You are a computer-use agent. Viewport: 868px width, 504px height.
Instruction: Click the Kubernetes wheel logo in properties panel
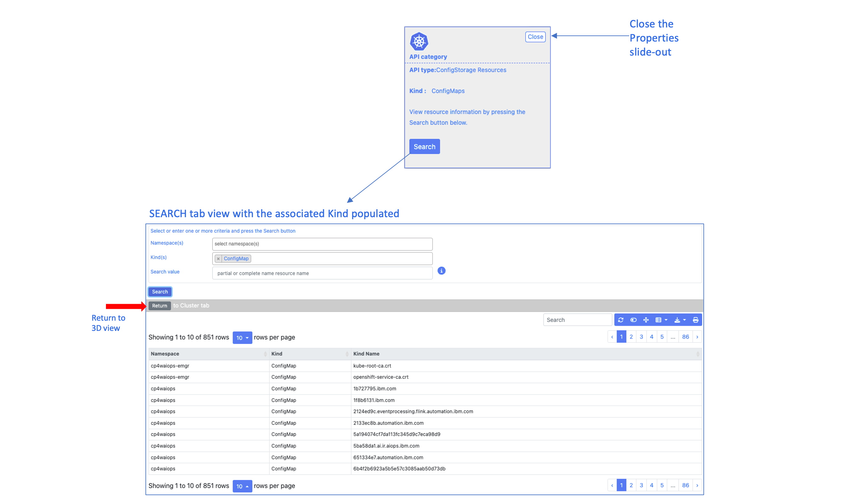coord(419,42)
